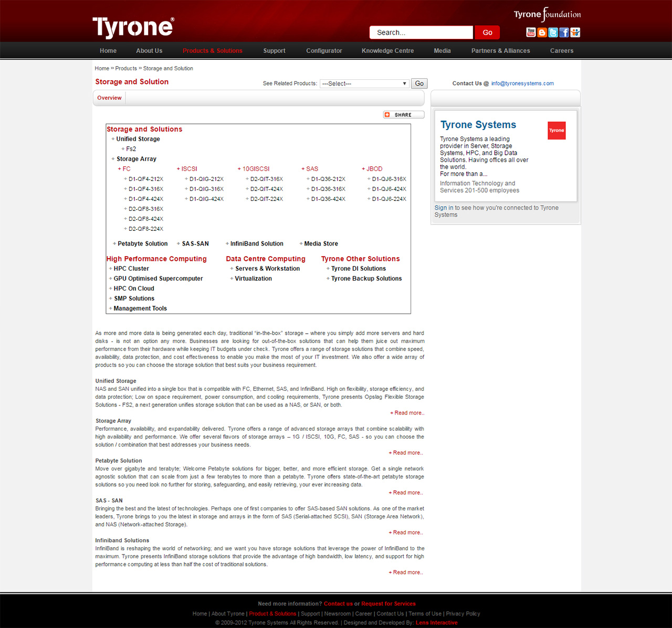Open product D1-QF4-212X
This screenshot has height=628, width=672.
pos(146,179)
